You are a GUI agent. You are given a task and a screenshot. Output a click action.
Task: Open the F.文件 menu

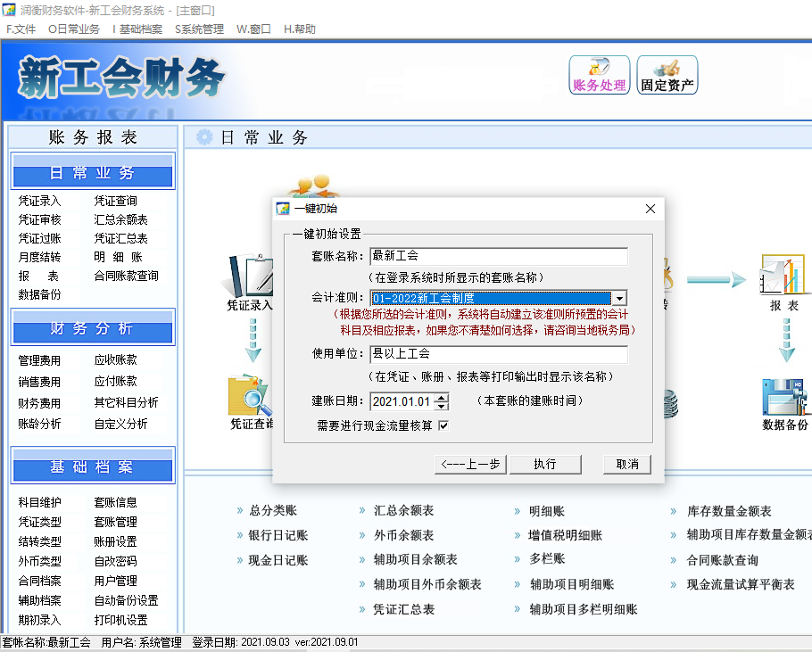21,29
